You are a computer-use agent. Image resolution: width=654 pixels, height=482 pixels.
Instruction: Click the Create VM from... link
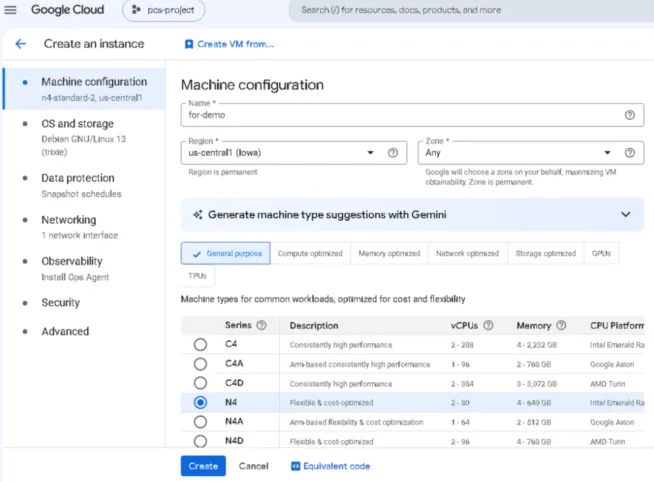point(229,44)
